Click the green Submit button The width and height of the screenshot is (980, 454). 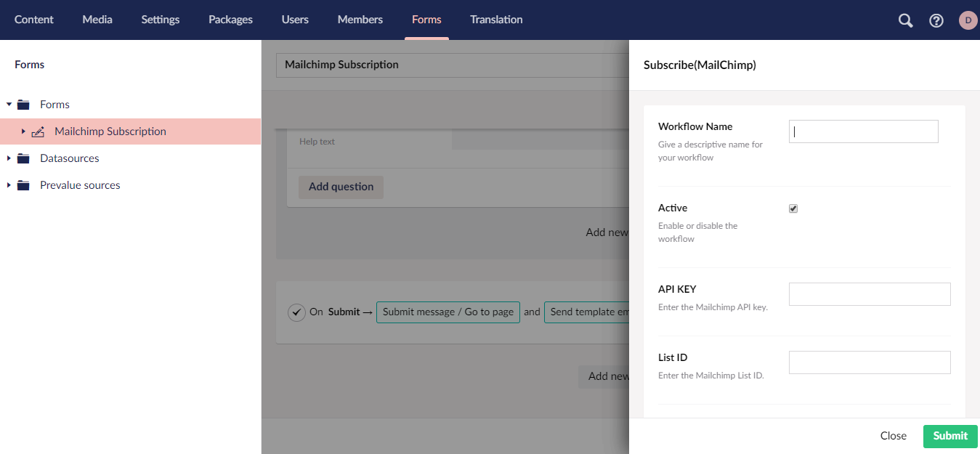(x=950, y=436)
